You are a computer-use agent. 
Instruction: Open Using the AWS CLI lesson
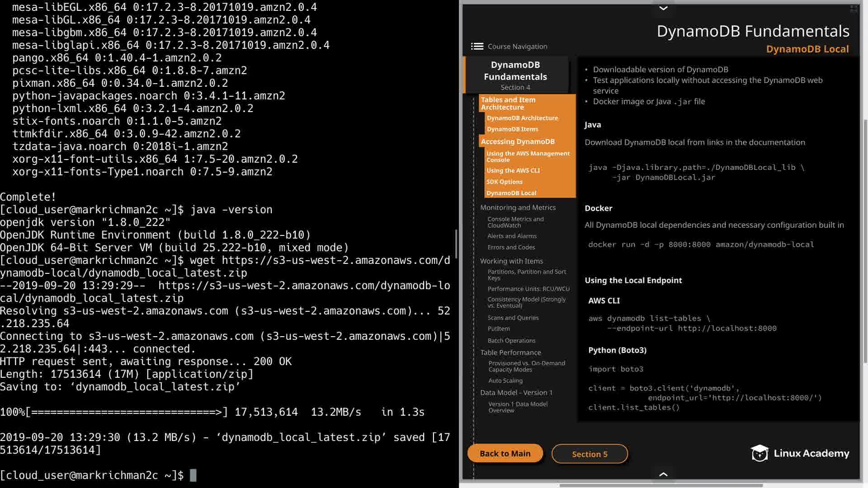513,171
